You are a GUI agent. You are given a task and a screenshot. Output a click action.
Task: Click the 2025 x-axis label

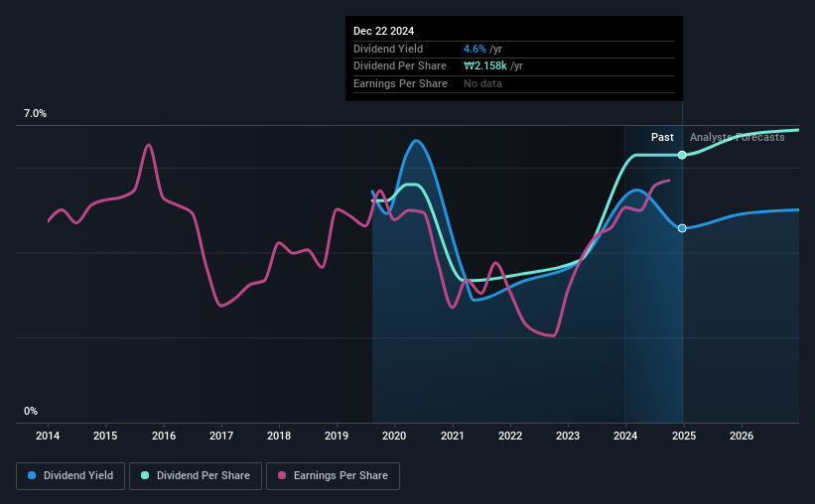point(684,436)
